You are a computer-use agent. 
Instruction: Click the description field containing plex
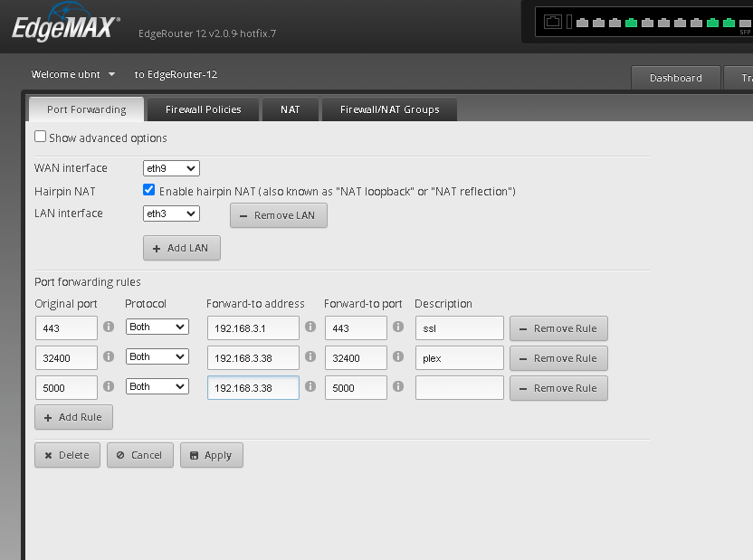460,358
